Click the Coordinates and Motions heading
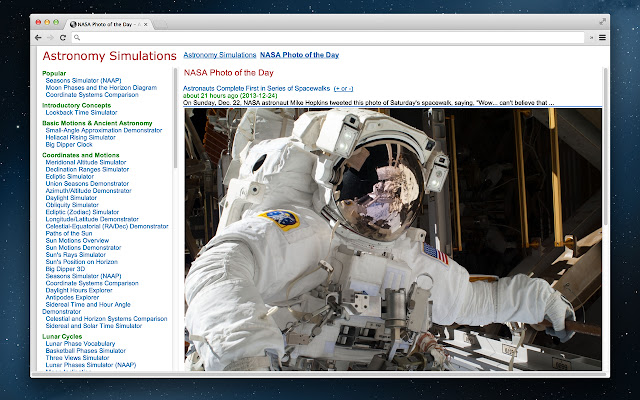The image size is (640, 400). click(x=81, y=155)
